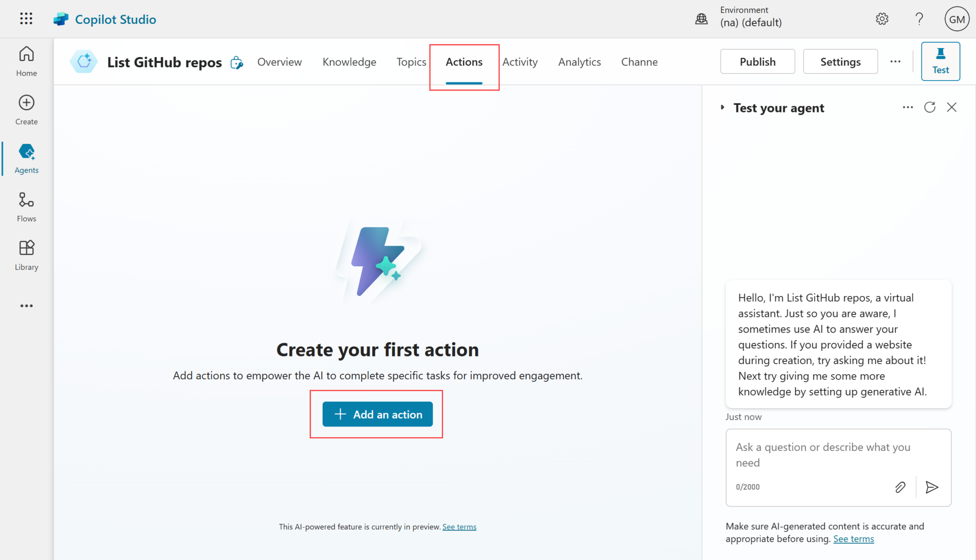Click the attach file paperclip icon
This screenshot has height=560, width=976.
click(900, 487)
